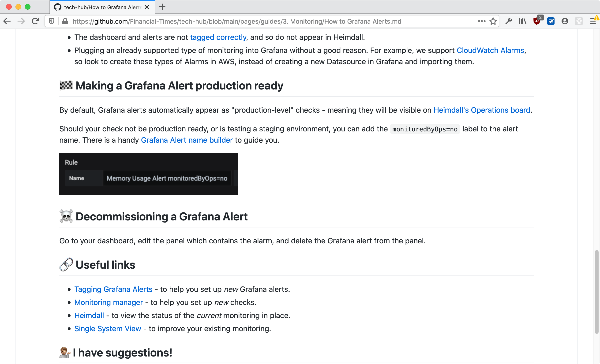Viewport: 600px width, 364px height.
Task: Open the page actions three-dots menu
Action: point(481,21)
